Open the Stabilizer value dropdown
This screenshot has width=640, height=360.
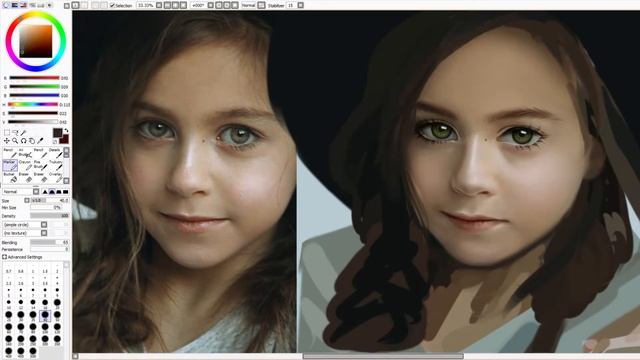(300, 5)
